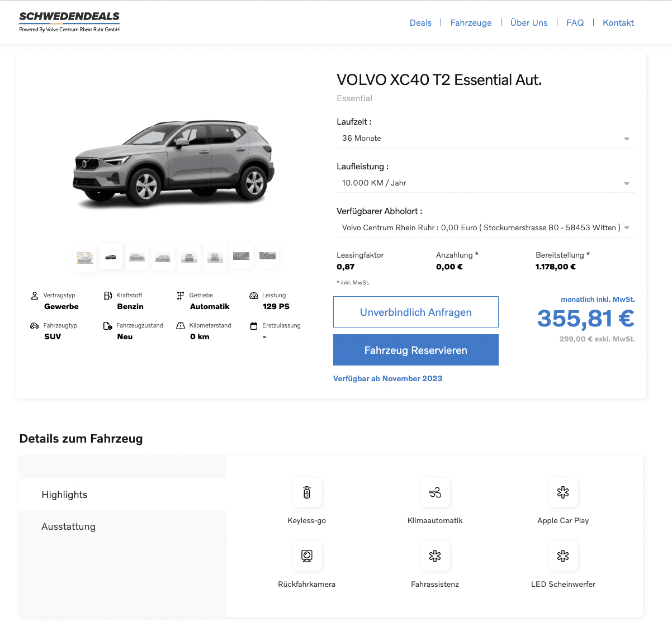This screenshot has width=672, height=636.
Task: Open the Fahrzeuge menu item
Action: pyautogui.click(x=471, y=23)
